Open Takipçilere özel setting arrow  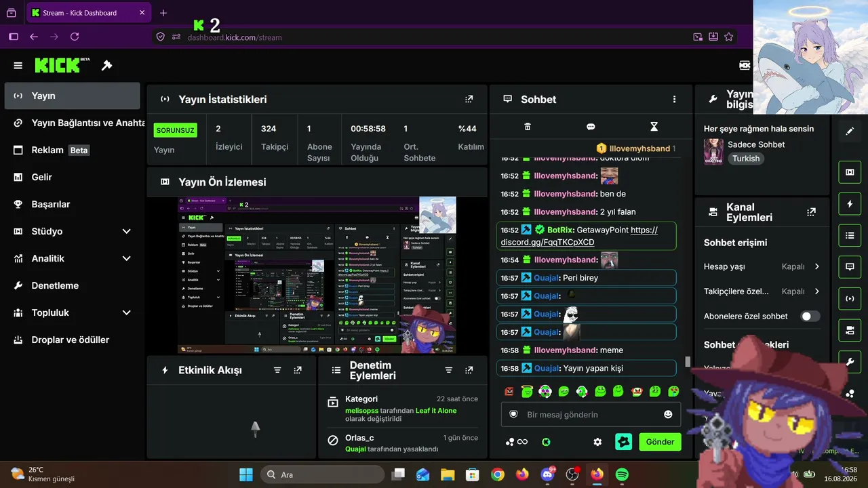coord(816,291)
